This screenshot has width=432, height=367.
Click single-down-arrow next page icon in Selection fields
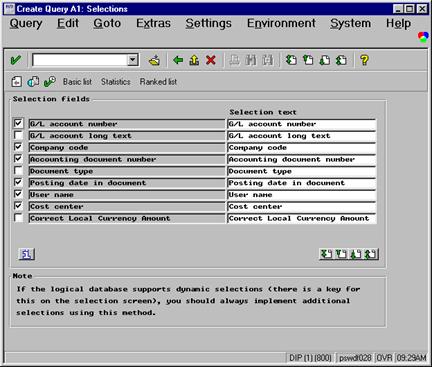click(341, 254)
